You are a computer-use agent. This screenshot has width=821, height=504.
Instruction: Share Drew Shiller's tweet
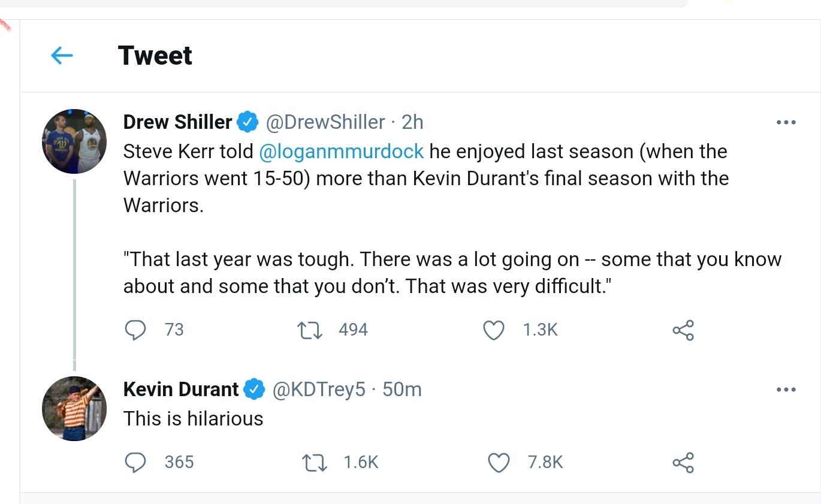[x=683, y=330]
